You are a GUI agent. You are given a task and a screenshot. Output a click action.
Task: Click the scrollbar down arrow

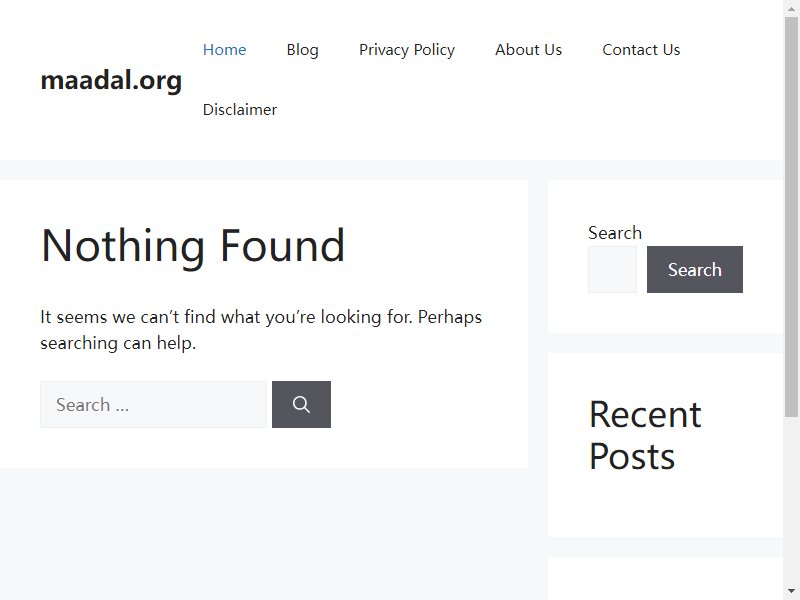[791, 591]
